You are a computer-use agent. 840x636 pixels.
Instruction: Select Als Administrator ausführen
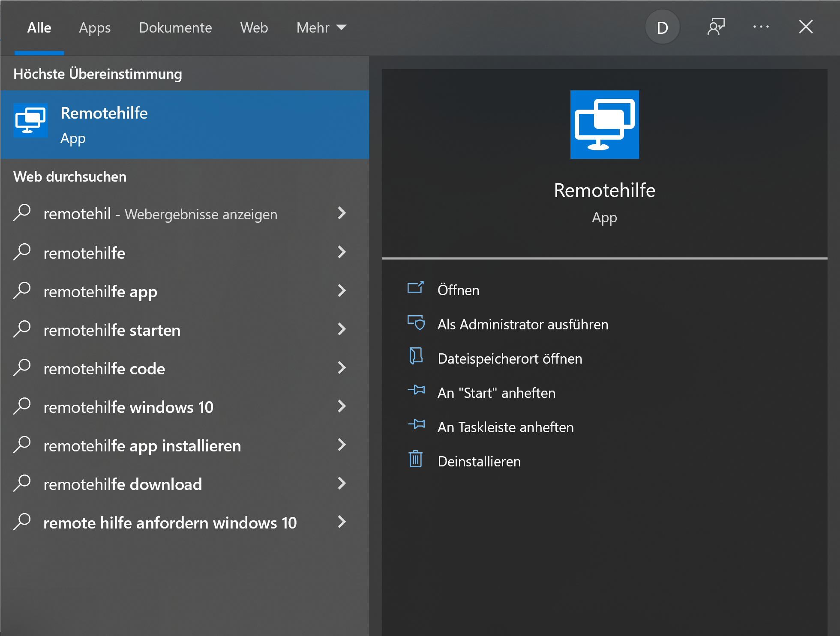[523, 325]
